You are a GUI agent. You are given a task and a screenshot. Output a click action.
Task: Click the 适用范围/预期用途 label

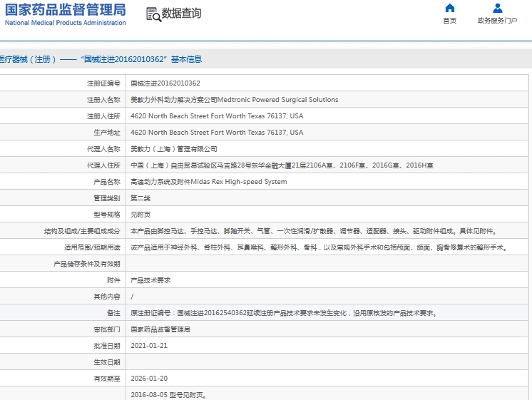[x=92, y=247]
